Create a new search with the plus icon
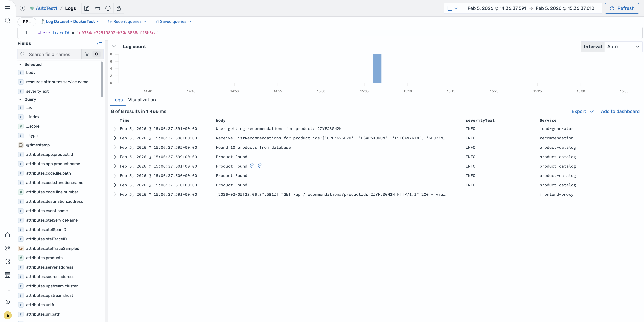 coord(108,8)
